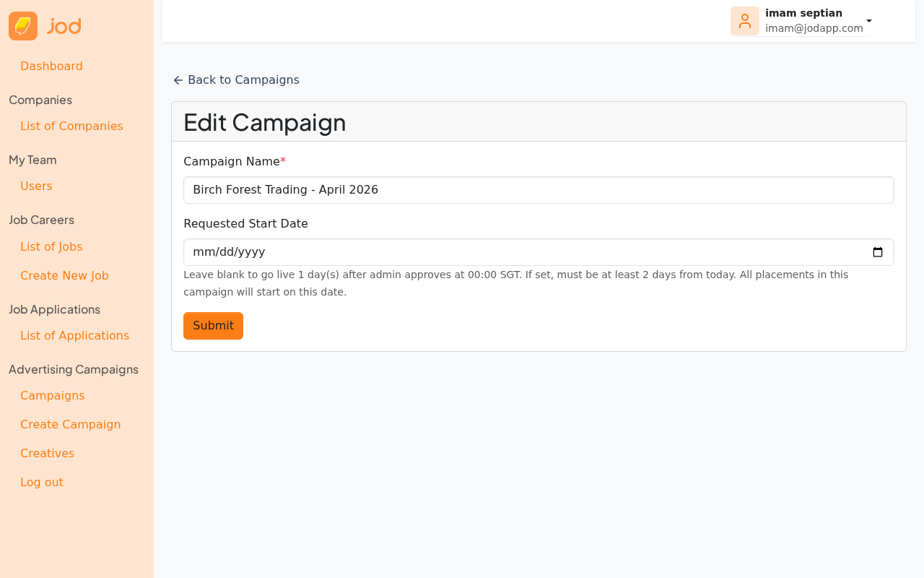Open List of Applications
This screenshot has width=924, height=578.
coord(74,336)
